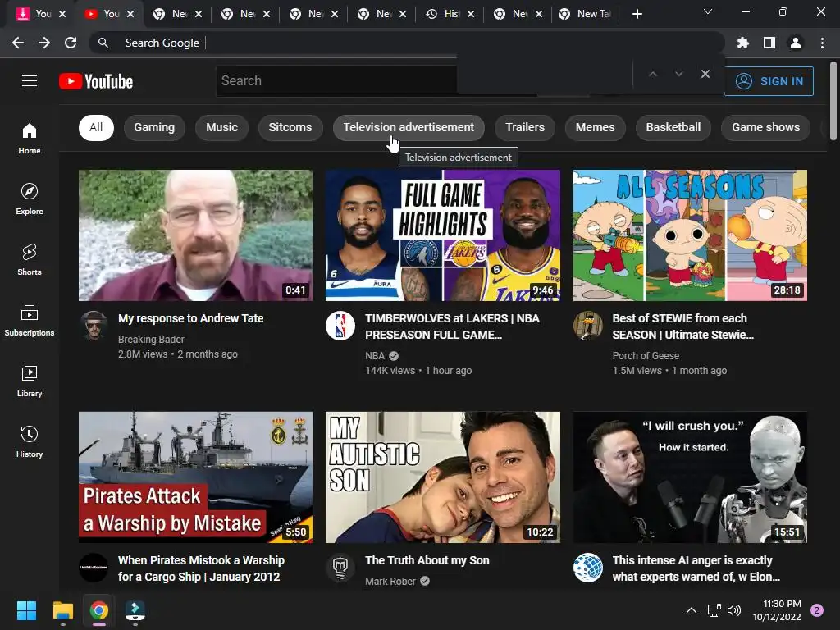Click the Porch of Geese channel avatar
The image size is (840, 630).
587,325
